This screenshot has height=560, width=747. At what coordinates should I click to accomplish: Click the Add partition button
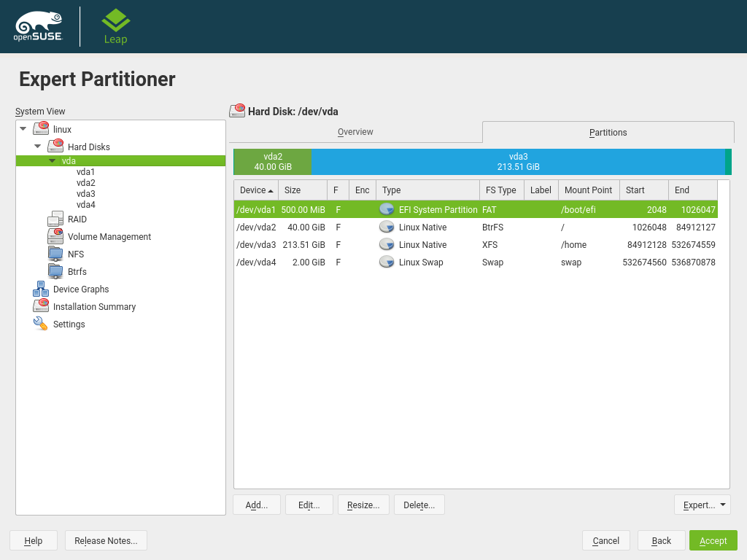tap(257, 505)
